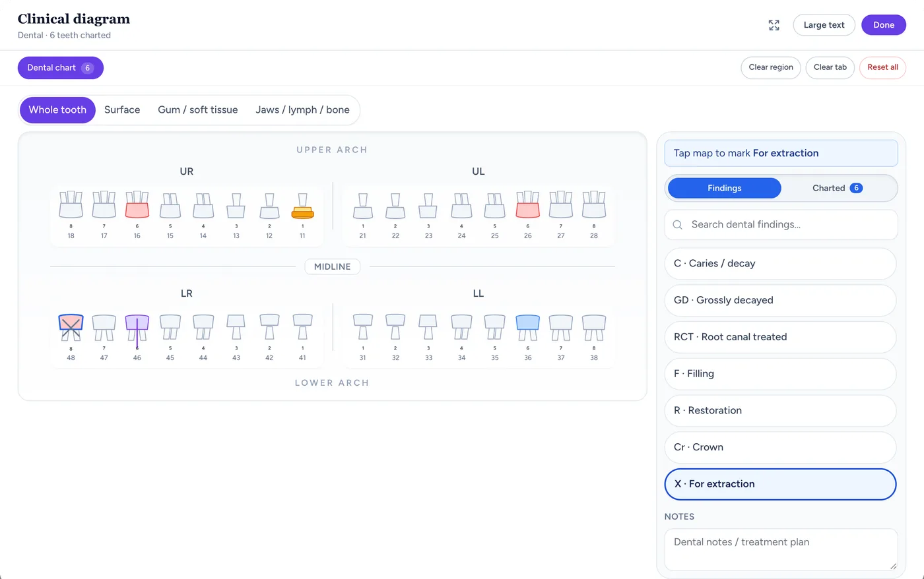Select the red-marked tooth 16
This screenshot has height=579, width=924.
137,205
